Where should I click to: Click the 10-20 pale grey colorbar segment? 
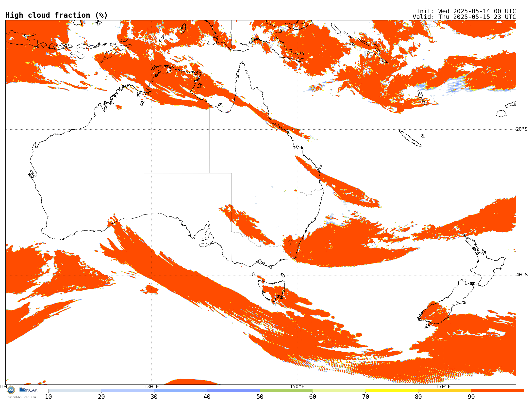pyautogui.click(x=75, y=391)
